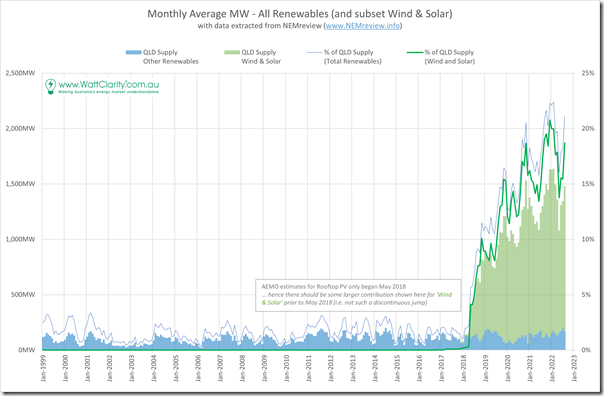Click the '0MW' left axis label

pos(27,350)
